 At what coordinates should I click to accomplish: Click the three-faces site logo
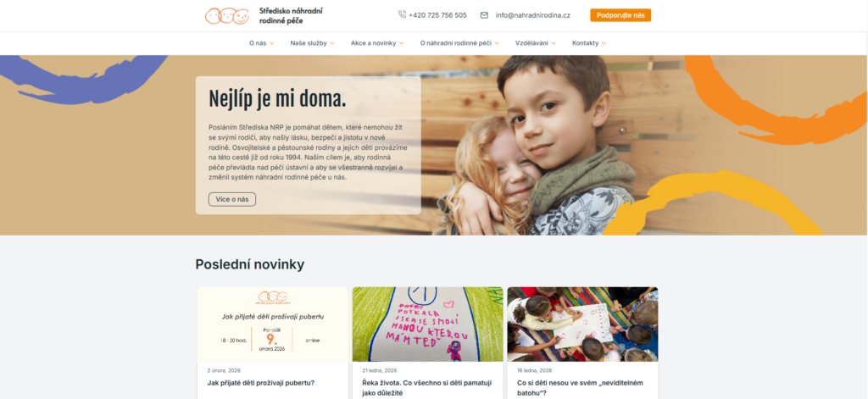click(x=227, y=15)
